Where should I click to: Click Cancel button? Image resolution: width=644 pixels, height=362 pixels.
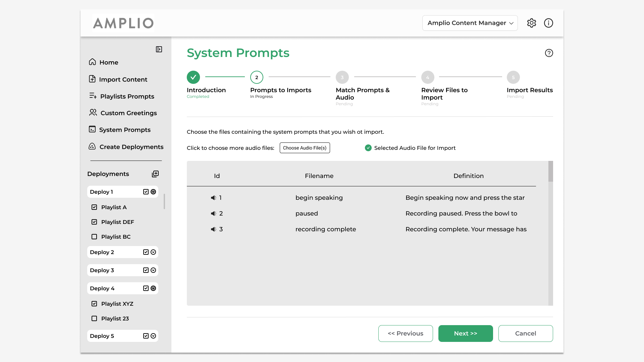[526, 334]
